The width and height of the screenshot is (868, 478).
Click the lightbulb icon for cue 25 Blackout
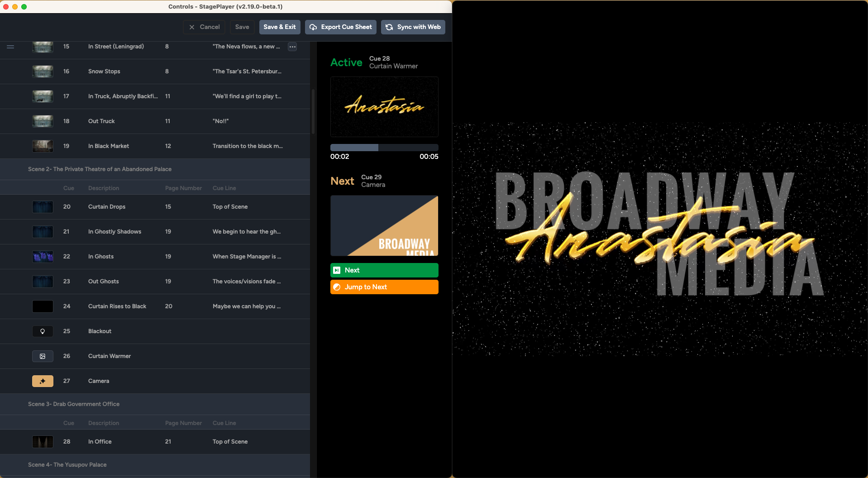43,331
